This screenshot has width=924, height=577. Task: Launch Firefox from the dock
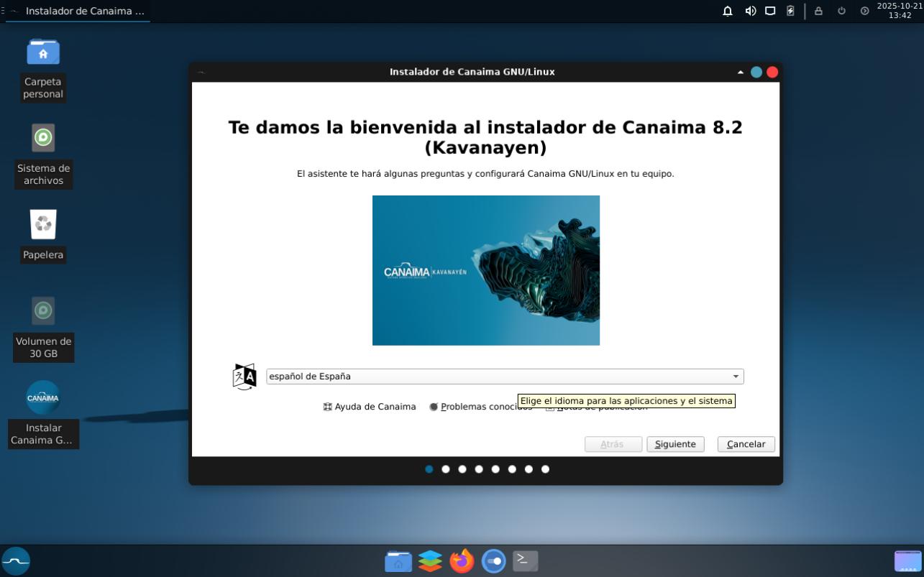pos(462,560)
